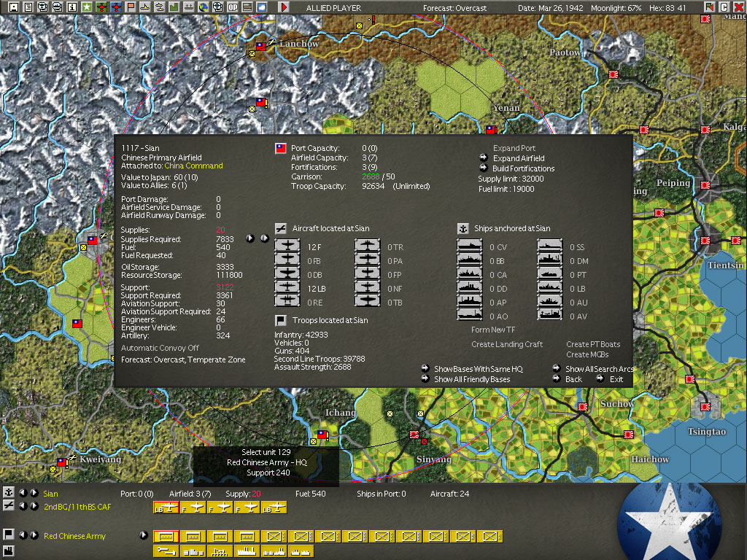Click the factory icon at bottom left

(x=9, y=551)
